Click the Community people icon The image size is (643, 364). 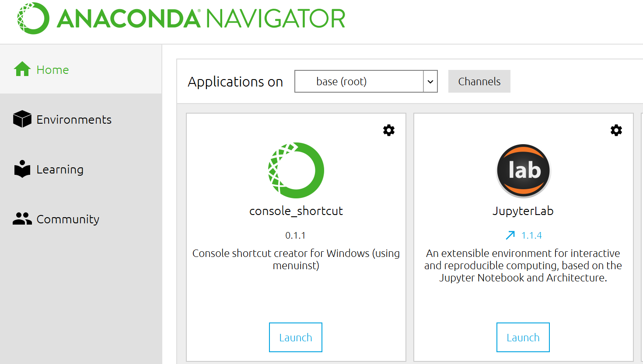(22, 218)
